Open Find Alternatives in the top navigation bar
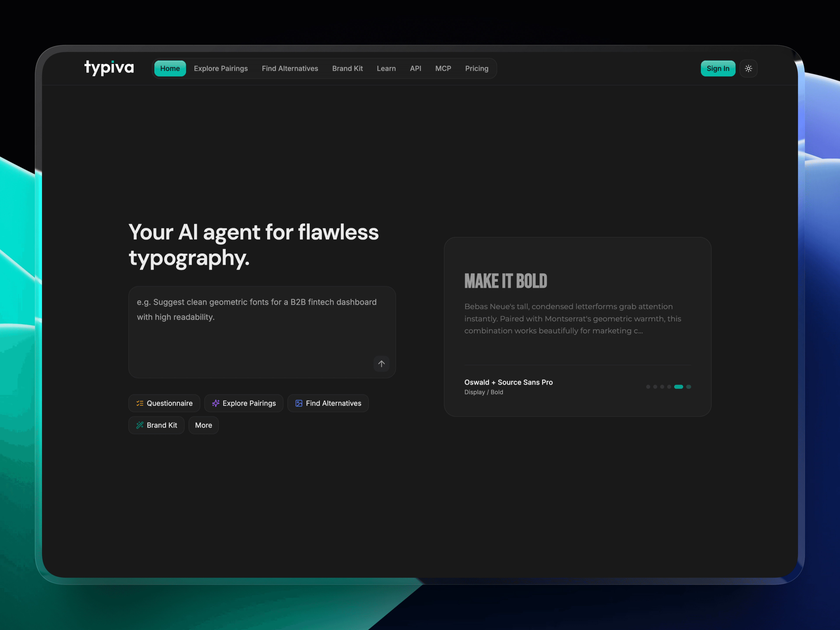The width and height of the screenshot is (840, 630). (290, 68)
